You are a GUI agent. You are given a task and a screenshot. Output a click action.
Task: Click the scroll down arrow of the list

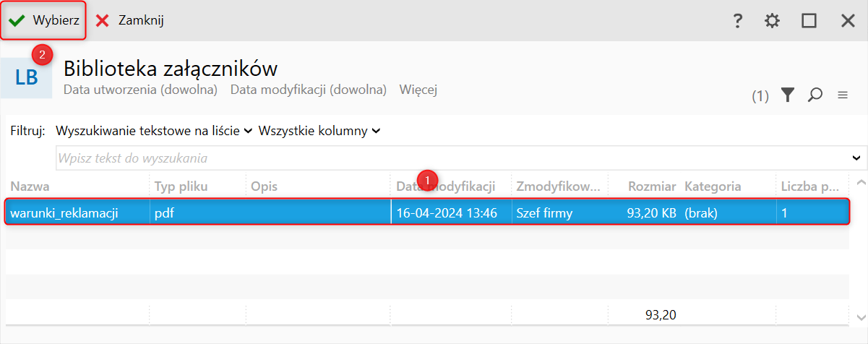tap(859, 317)
